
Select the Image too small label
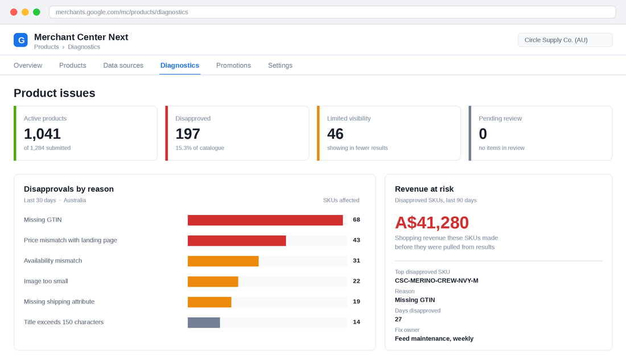click(46, 281)
